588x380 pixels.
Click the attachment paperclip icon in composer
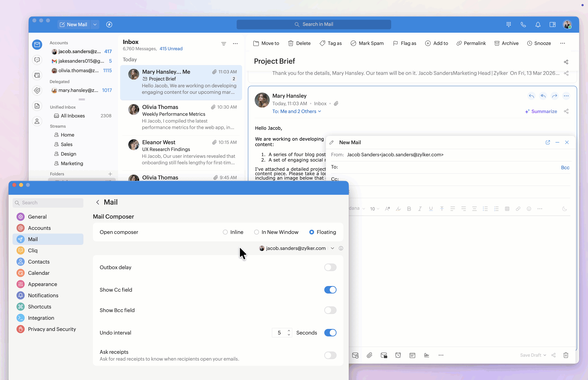tap(369, 355)
